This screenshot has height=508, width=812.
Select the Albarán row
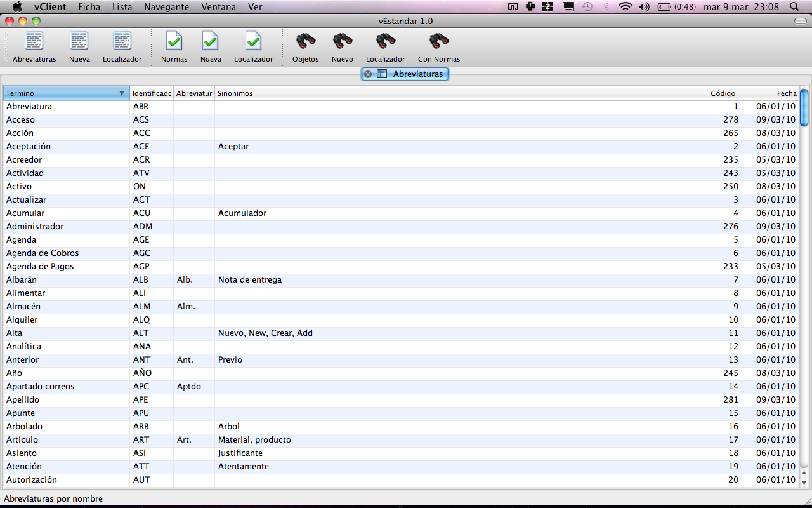pyautogui.click(x=22, y=280)
